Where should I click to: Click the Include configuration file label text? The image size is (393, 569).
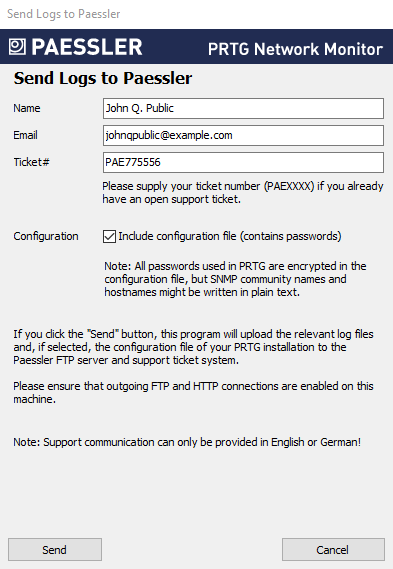click(230, 236)
